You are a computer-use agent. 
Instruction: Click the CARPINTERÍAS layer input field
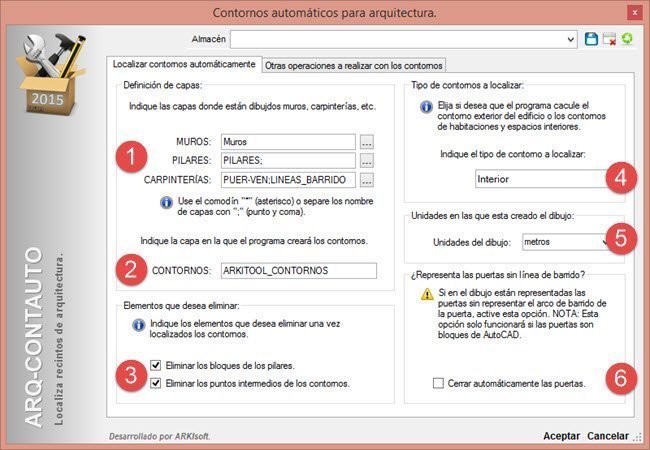[x=288, y=180]
